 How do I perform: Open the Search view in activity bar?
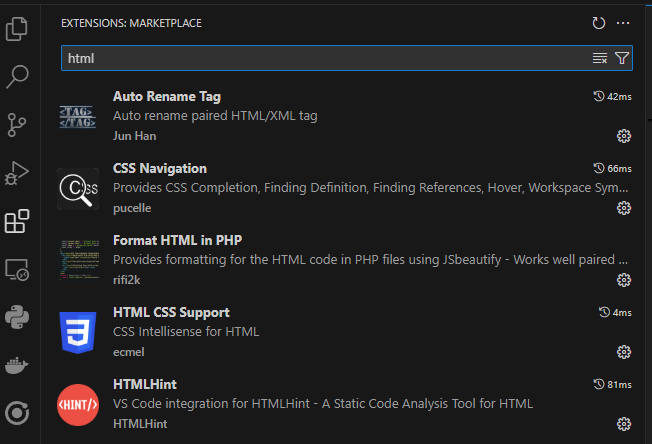click(x=18, y=77)
